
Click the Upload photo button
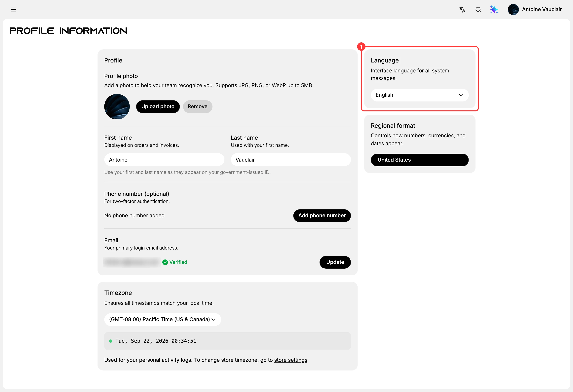[x=158, y=106]
